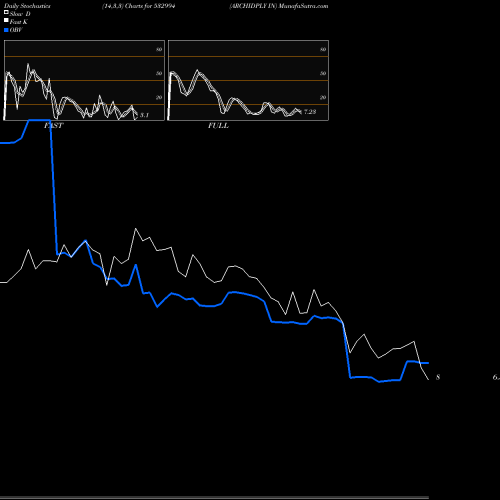Click the Slow D legend swatch

click(6, 12)
